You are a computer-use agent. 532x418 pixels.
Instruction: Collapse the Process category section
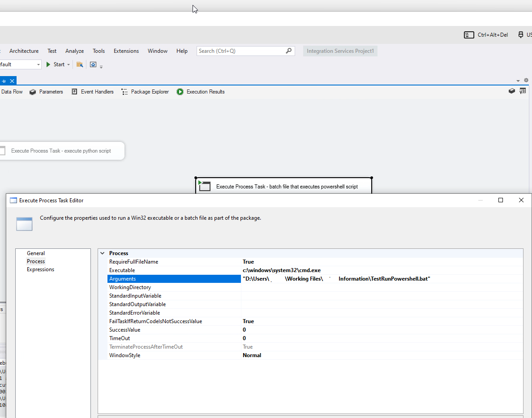[103, 253]
